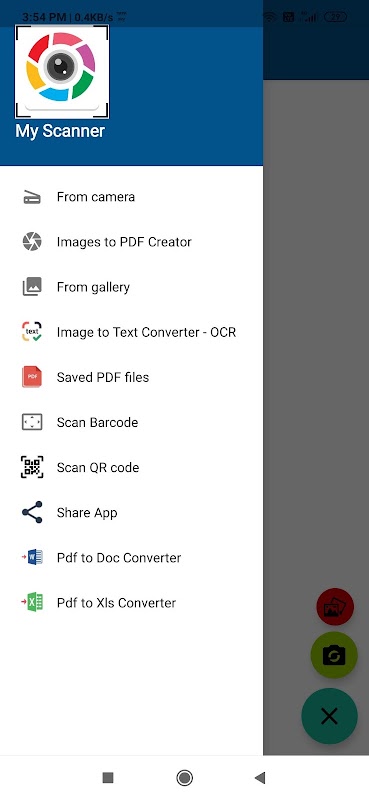Tap the gallery picture icon in drawer
The width and height of the screenshot is (369, 800).
click(x=32, y=287)
